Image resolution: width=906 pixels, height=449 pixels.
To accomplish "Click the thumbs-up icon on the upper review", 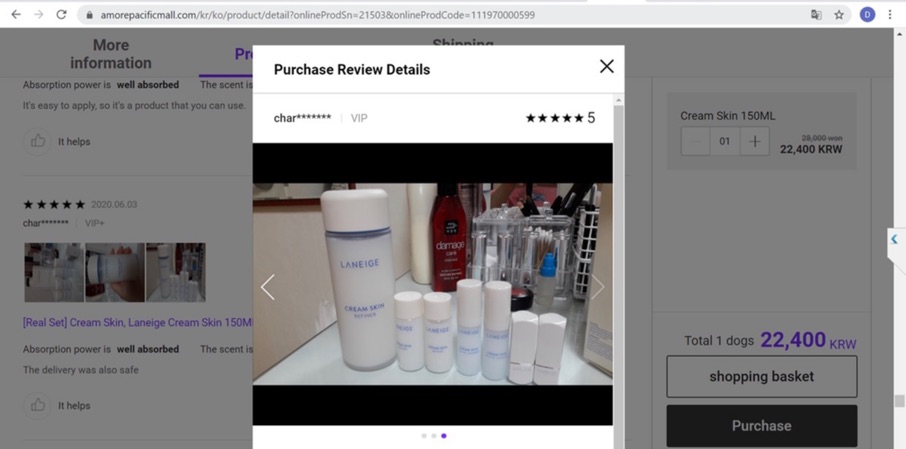I will click(x=38, y=141).
